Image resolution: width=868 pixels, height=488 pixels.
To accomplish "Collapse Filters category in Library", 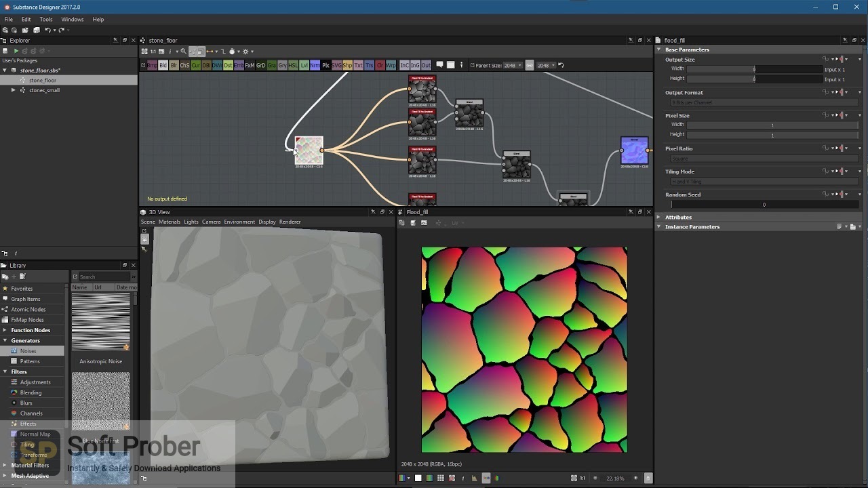I will 5,371.
